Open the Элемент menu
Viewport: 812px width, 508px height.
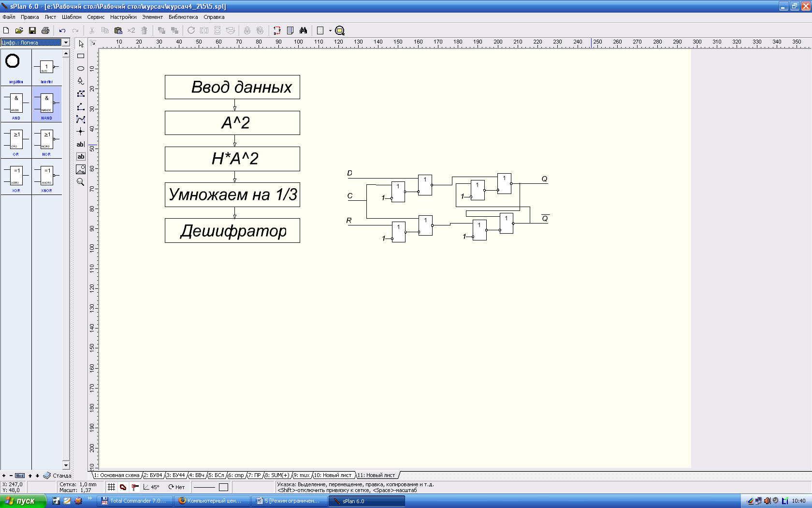tap(152, 17)
